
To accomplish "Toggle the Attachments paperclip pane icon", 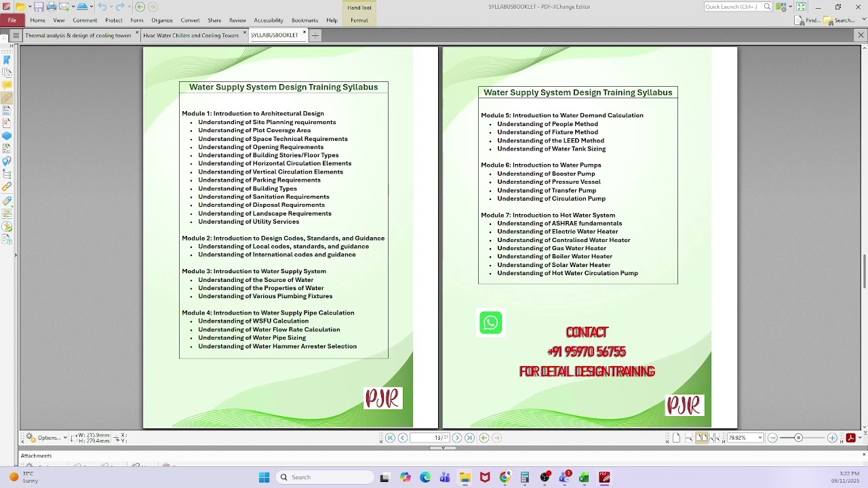I will click(x=7, y=98).
